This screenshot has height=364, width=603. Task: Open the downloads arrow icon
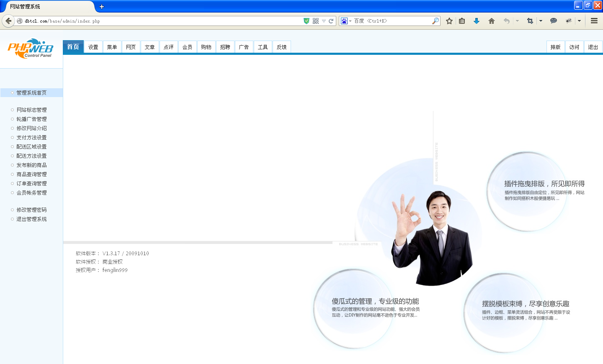pos(477,21)
